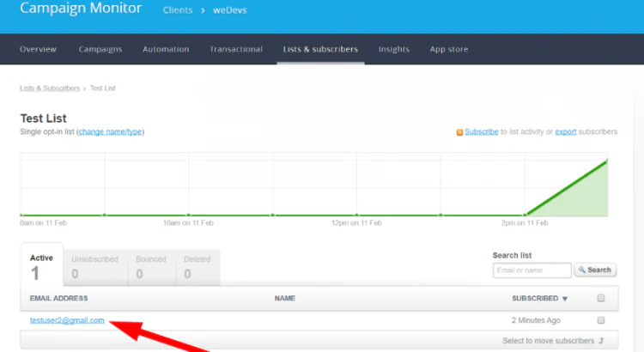Toggle the SUBSCRIBED sort arrow
The height and width of the screenshot is (352, 644).
click(565, 299)
